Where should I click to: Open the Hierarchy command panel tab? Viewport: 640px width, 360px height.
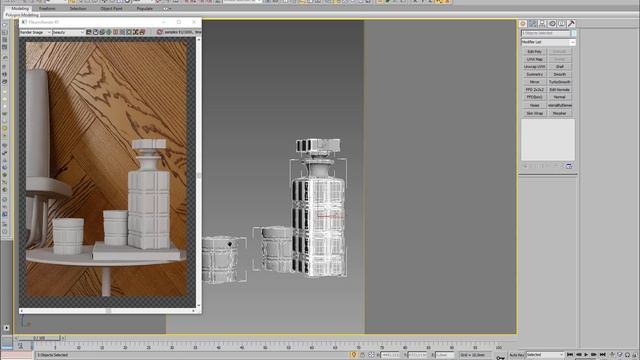click(542, 24)
